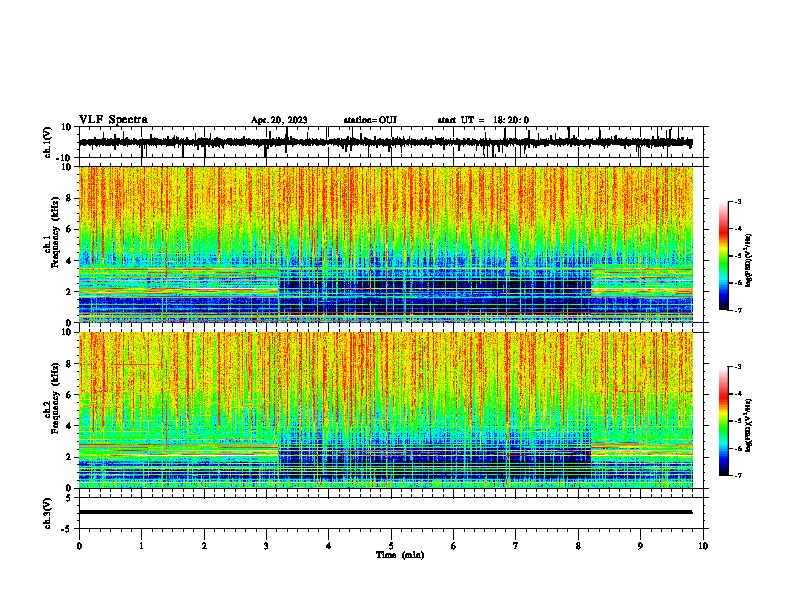
Task: Click the '-7' label on ch.1 color bar
Action: (738, 310)
